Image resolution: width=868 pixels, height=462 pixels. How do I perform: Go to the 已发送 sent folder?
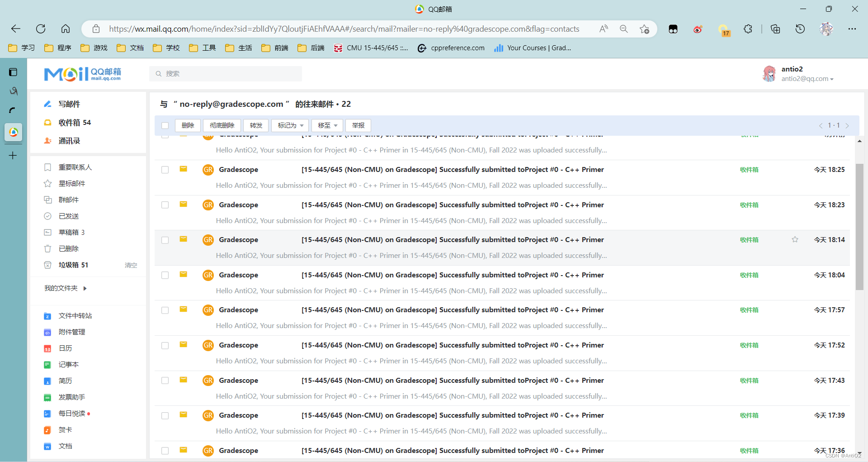(x=69, y=216)
